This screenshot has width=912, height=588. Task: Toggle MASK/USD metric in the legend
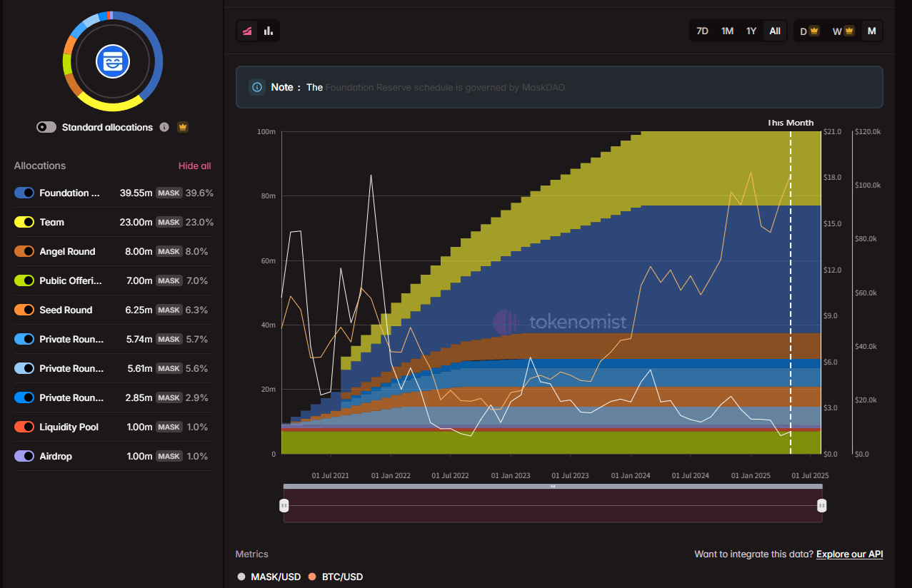coord(270,577)
